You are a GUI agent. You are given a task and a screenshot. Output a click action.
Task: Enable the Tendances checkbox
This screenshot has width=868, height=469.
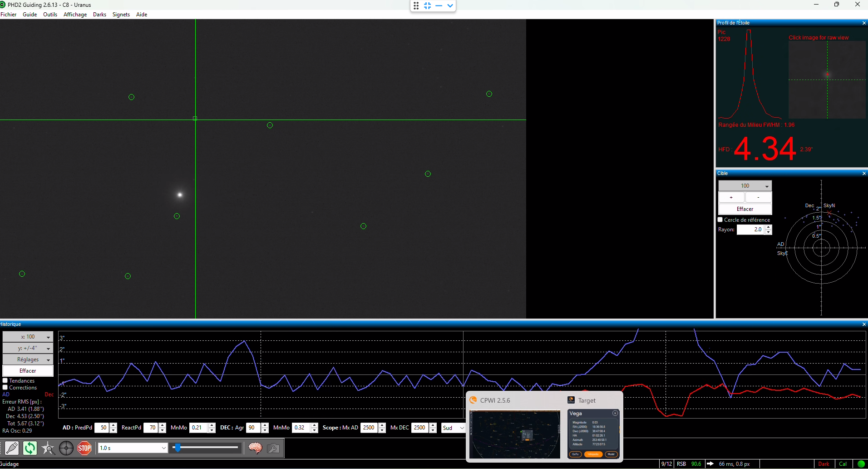[x=5, y=381]
